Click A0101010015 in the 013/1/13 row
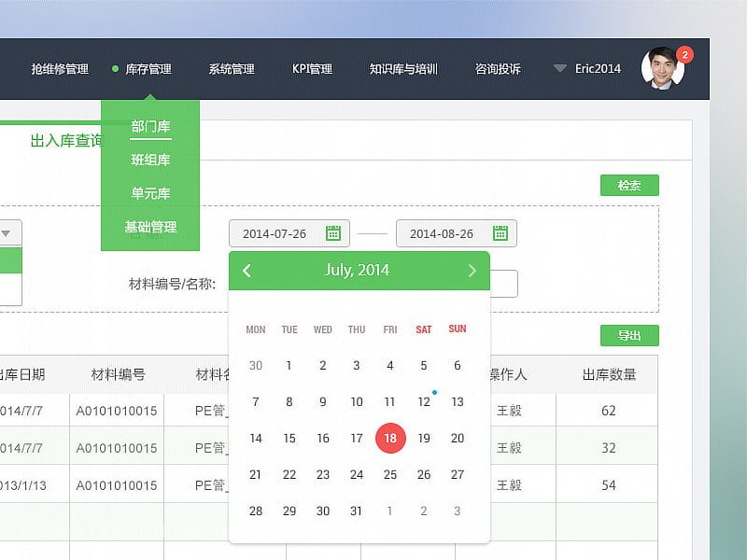 click(117, 485)
